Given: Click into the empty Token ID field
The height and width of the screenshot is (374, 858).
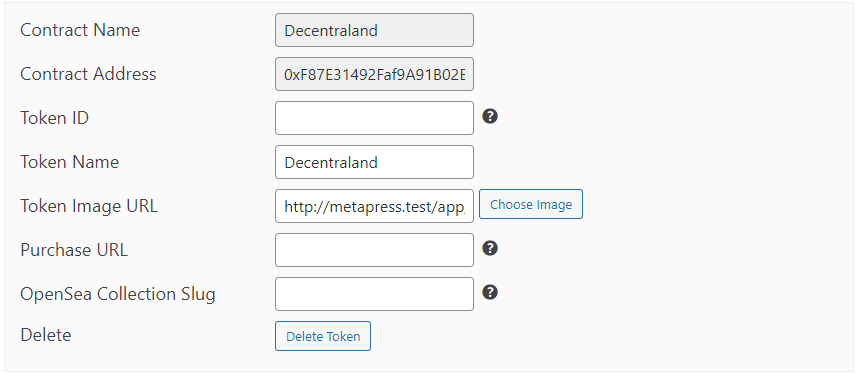Looking at the screenshot, I should (x=374, y=118).
